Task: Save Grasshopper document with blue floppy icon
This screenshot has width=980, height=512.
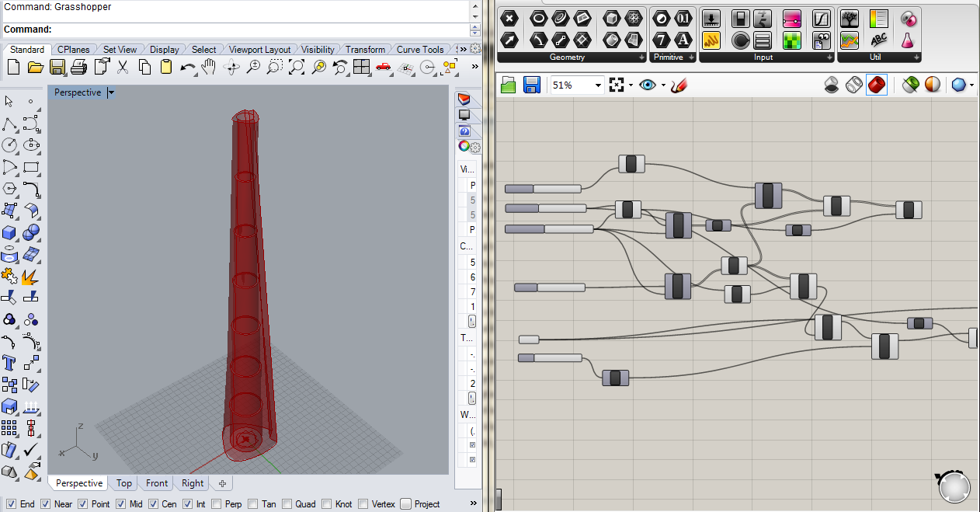Action: (x=532, y=85)
